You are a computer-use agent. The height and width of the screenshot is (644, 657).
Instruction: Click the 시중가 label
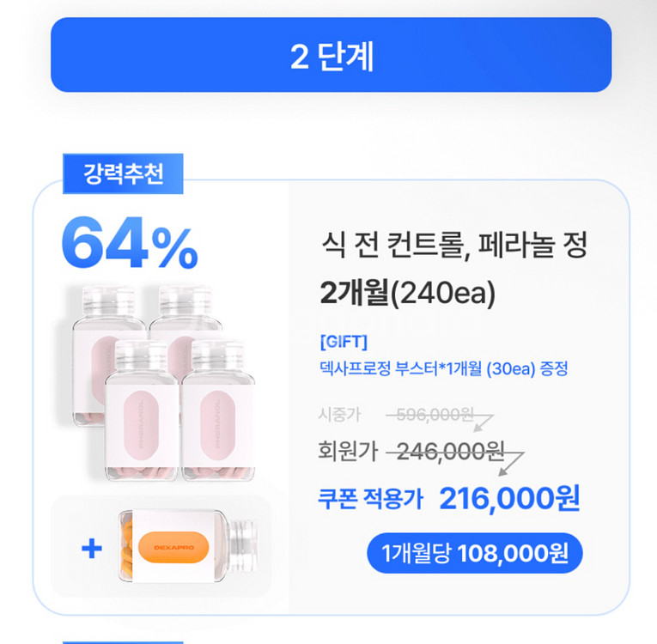click(x=339, y=415)
